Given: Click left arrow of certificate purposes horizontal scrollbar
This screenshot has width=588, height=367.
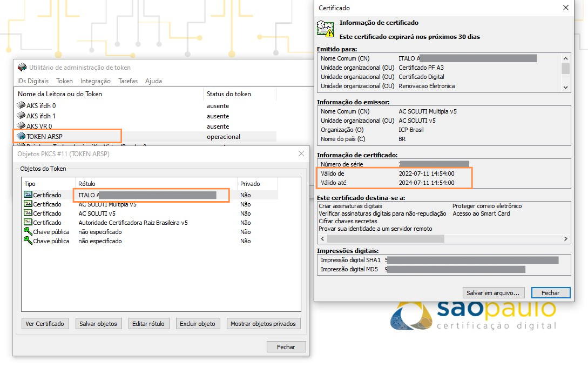Looking at the screenshot, I should pos(322,239).
